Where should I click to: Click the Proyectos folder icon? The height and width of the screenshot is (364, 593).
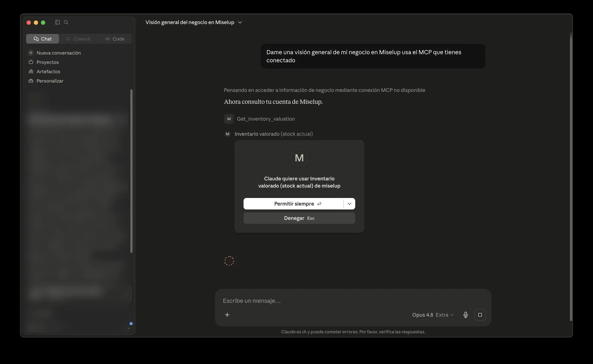click(x=31, y=62)
